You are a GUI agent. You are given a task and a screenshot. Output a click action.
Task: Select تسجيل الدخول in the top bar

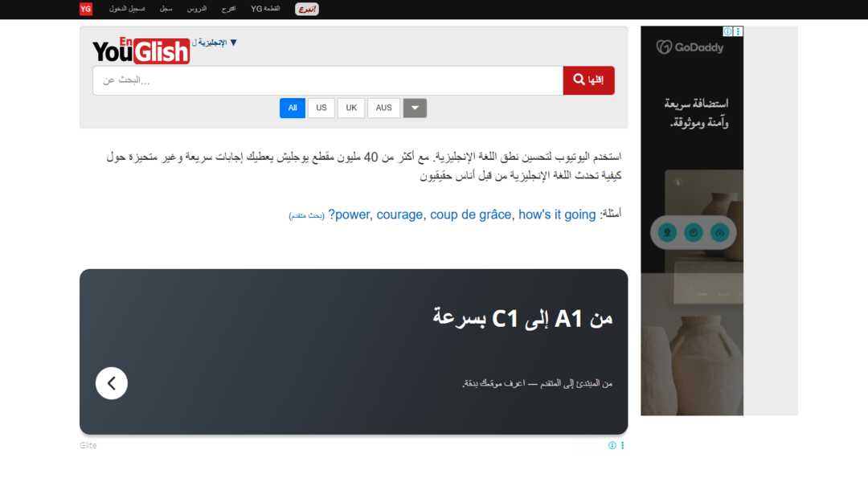pyautogui.click(x=128, y=9)
